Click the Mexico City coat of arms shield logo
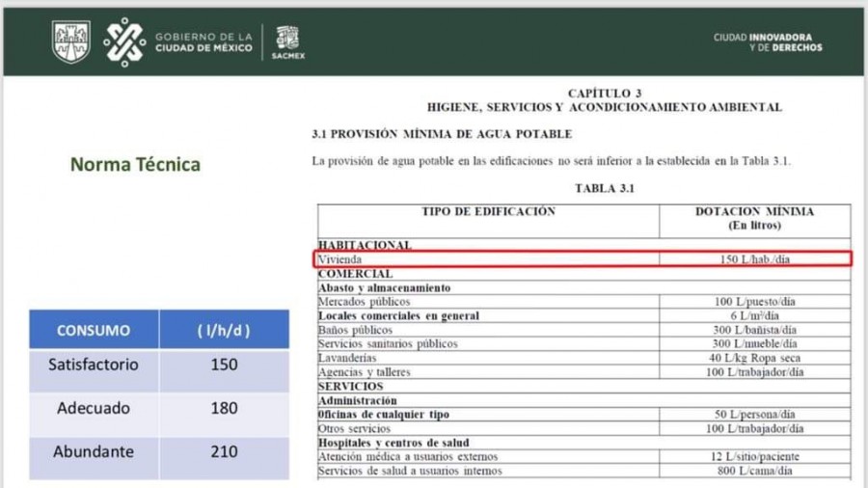The width and height of the screenshot is (868, 488). 70,41
